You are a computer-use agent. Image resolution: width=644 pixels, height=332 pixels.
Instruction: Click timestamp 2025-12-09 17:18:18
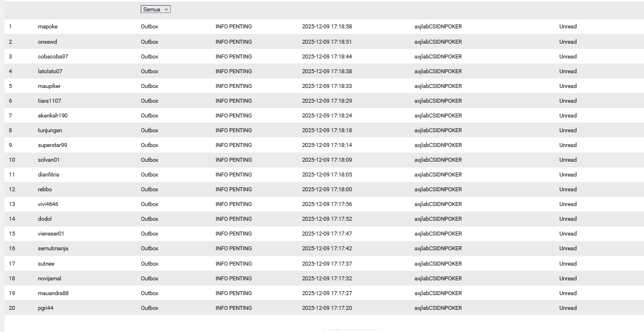[327, 131]
